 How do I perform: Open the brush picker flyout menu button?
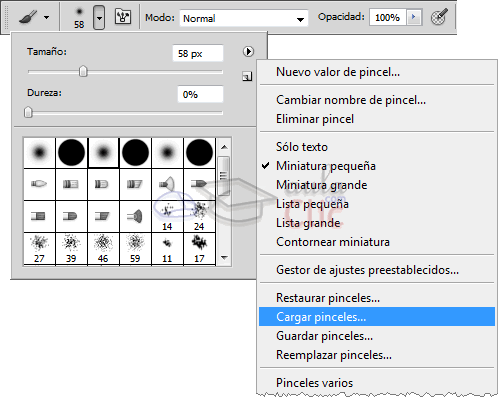tap(248, 51)
